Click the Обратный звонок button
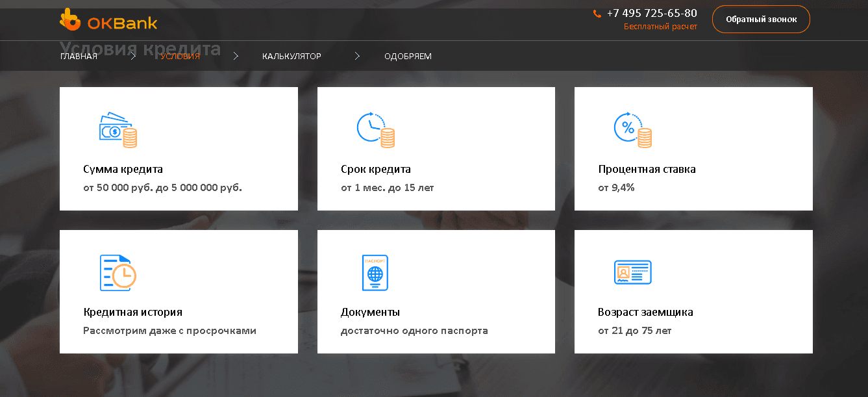 pyautogui.click(x=760, y=19)
